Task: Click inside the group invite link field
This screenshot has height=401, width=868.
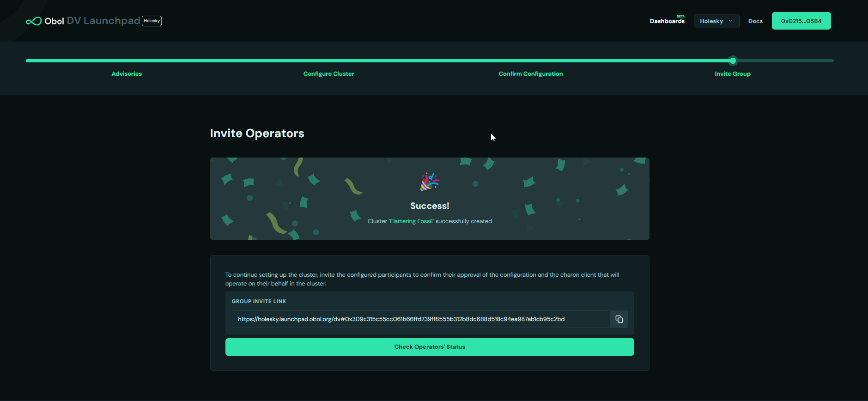Action: pos(420,319)
